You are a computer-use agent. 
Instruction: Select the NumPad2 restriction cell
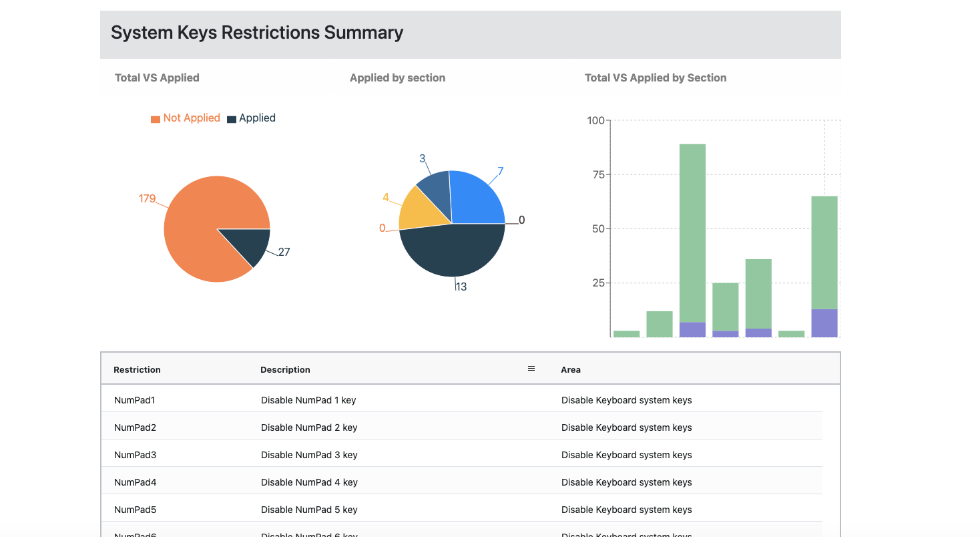(x=135, y=427)
